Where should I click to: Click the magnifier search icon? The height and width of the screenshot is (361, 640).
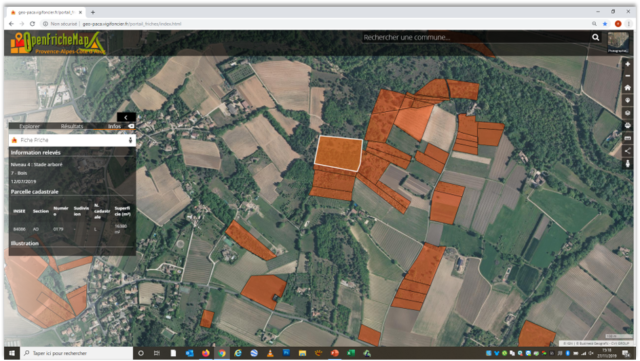pos(596,38)
